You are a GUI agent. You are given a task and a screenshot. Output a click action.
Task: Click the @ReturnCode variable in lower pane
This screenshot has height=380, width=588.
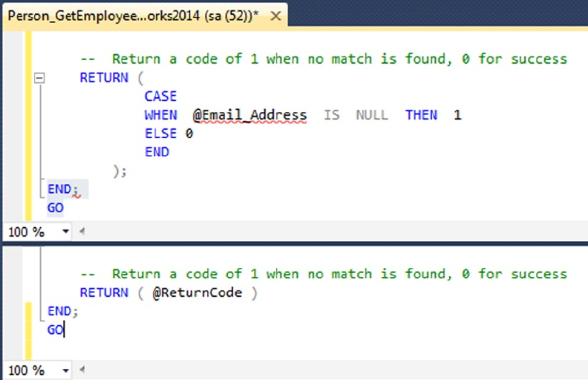pyautogui.click(x=197, y=292)
